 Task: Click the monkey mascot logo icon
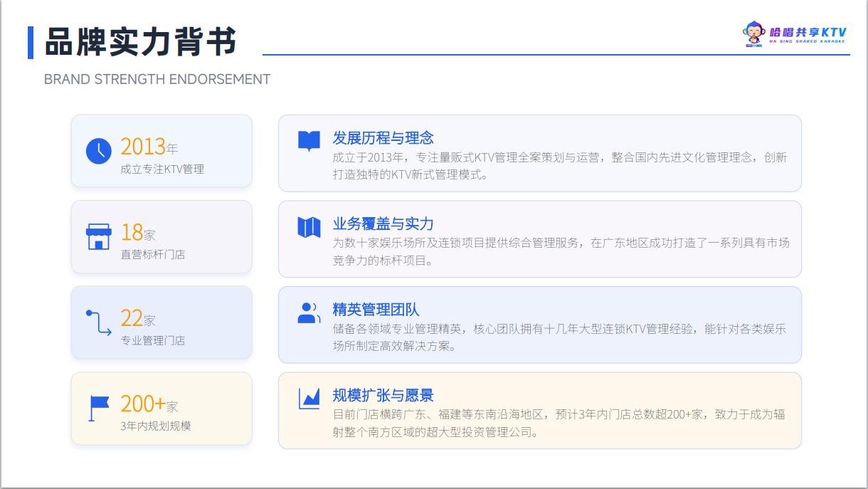(x=753, y=33)
